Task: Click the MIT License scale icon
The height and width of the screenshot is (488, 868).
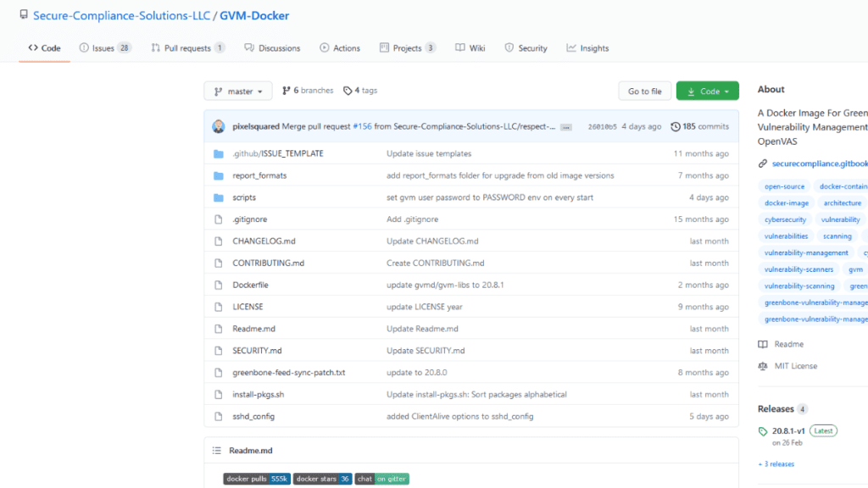Action: [763, 366]
